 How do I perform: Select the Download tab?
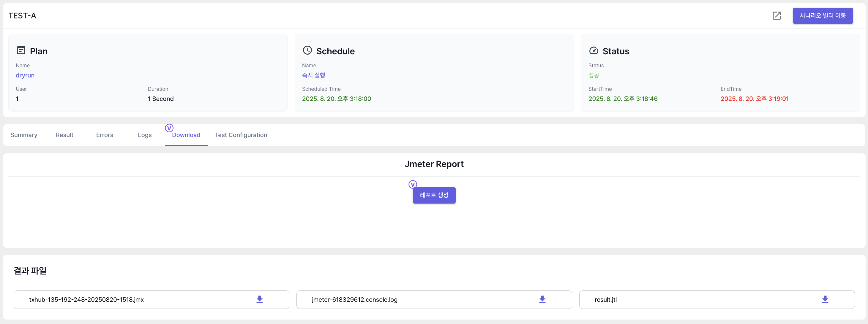(186, 135)
